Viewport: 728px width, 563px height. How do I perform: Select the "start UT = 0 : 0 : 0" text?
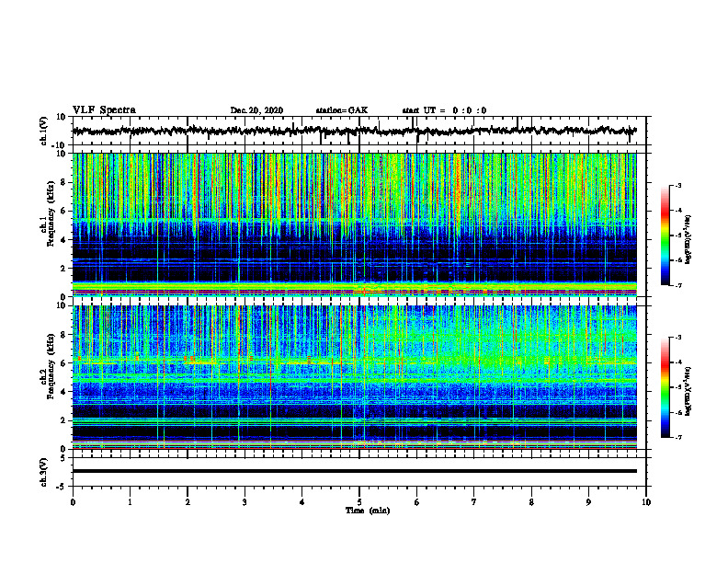444,110
